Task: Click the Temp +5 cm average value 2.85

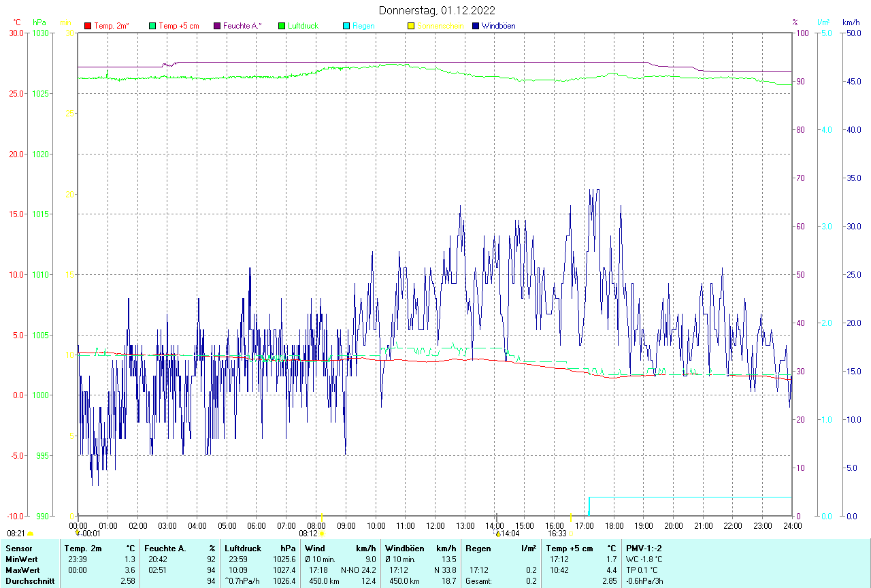Action: pyautogui.click(x=609, y=581)
